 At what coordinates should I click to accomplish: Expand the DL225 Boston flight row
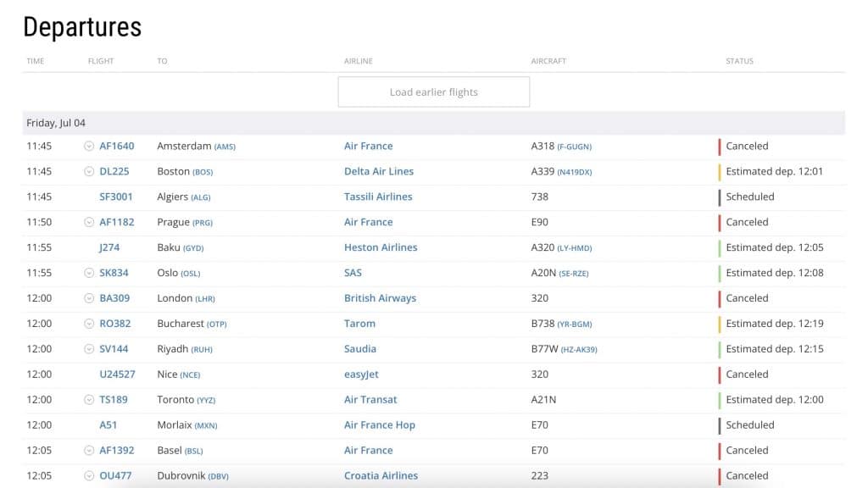point(89,171)
